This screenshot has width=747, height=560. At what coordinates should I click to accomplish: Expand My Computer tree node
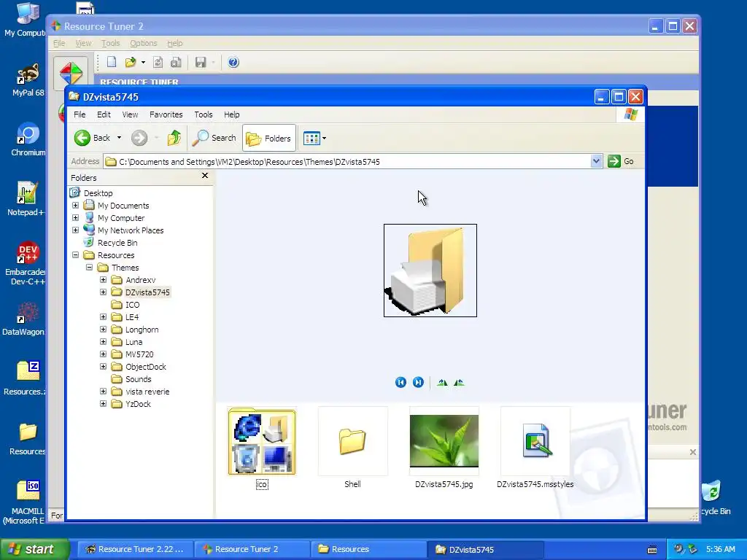[75, 217]
